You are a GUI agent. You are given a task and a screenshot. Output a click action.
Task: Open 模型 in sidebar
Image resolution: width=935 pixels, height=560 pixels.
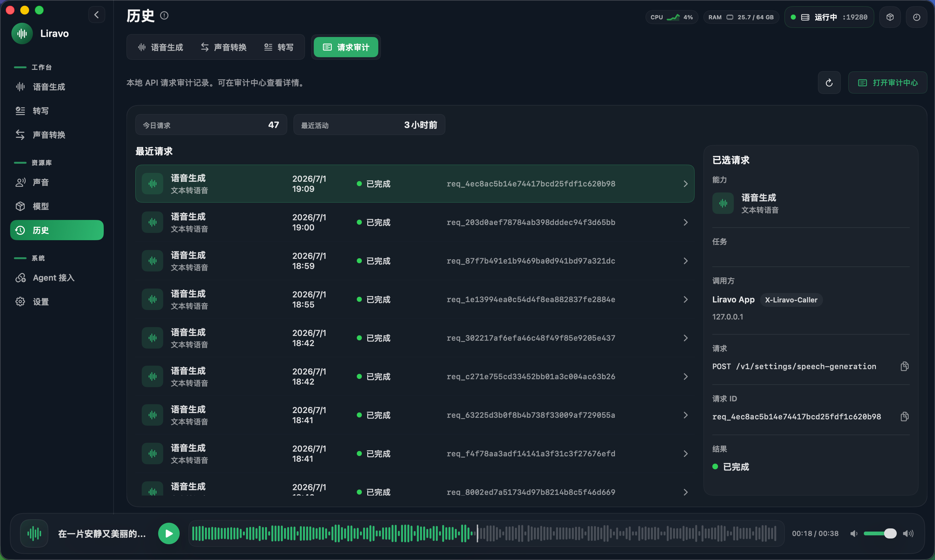coord(57,206)
